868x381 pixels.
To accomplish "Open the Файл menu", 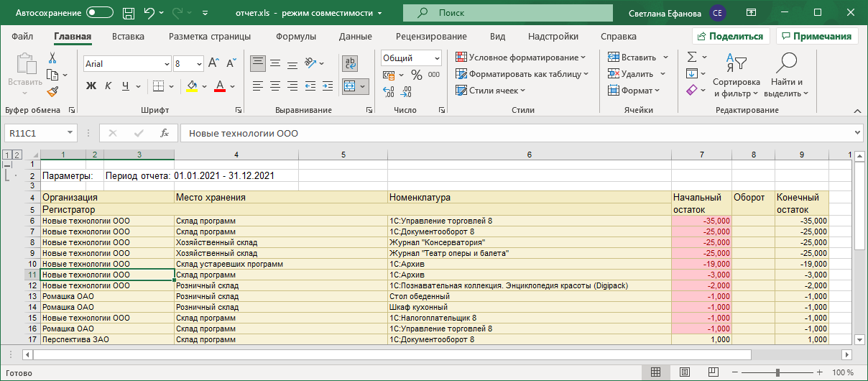I will 22,37.
